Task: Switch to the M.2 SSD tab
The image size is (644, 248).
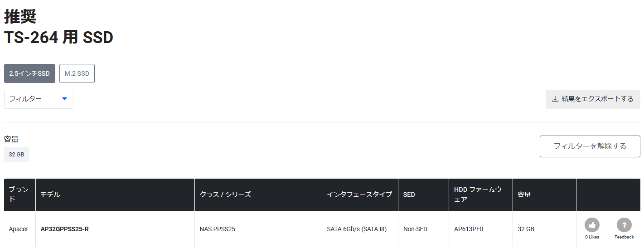Action: [77, 73]
